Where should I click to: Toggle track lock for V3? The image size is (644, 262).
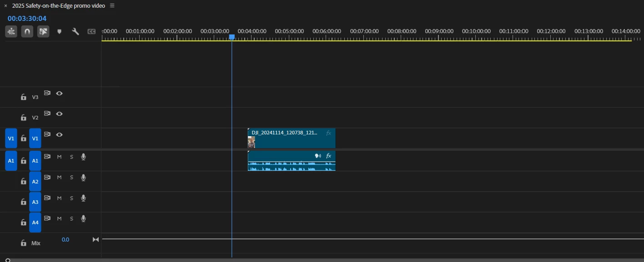coord(23,97)
